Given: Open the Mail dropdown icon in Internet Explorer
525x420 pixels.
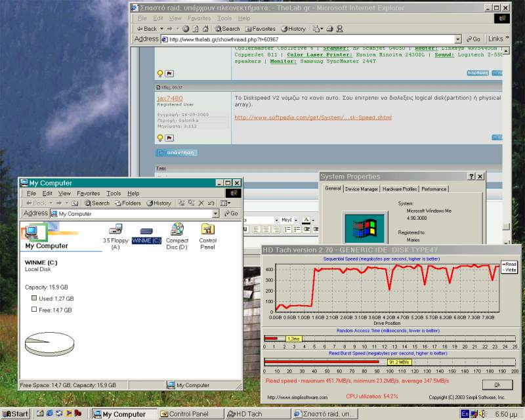Looking at the screenshot, I should coord(318,29).
